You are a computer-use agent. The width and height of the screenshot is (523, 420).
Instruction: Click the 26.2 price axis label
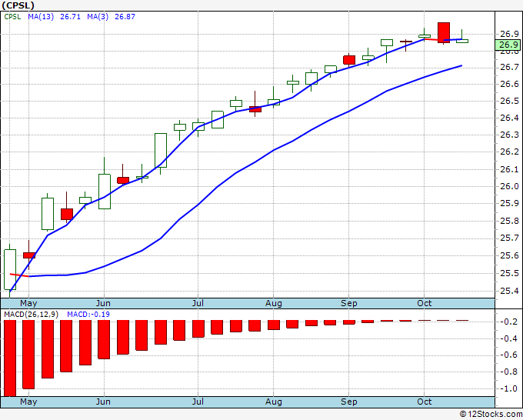point(509,152)
